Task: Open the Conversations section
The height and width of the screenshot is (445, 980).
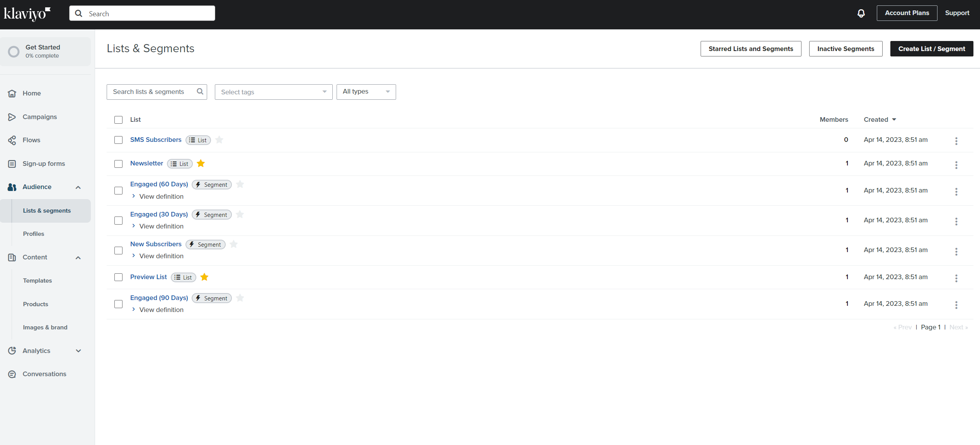Action: click(44, 374)
